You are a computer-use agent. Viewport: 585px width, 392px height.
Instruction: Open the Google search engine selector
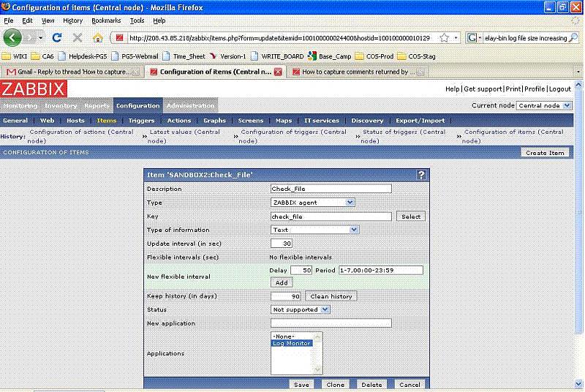click(x=474, y=38)
